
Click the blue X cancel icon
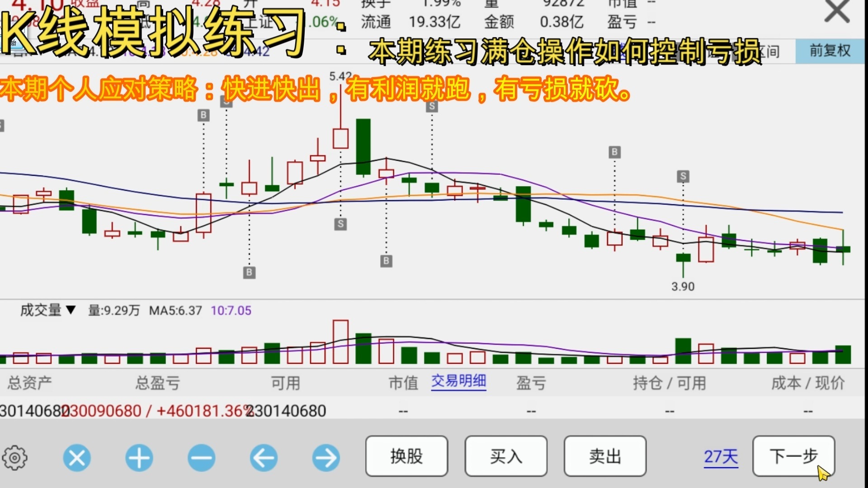click(77, 457)
